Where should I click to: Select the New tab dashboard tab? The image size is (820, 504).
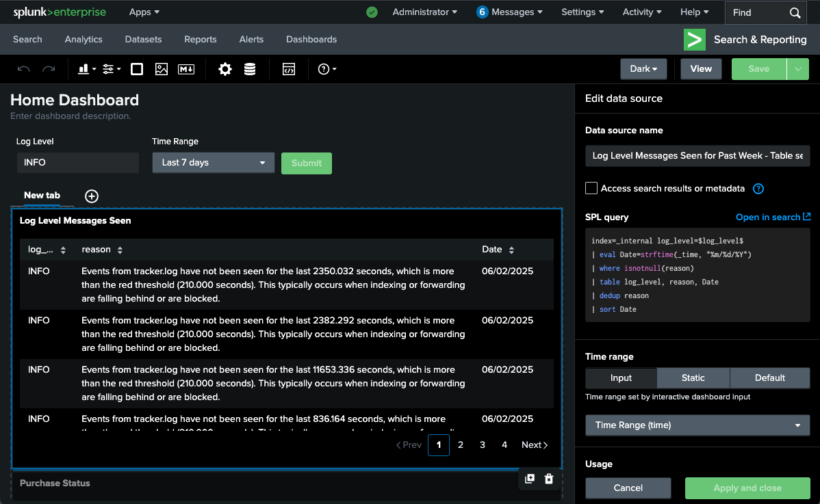point(42,196)
